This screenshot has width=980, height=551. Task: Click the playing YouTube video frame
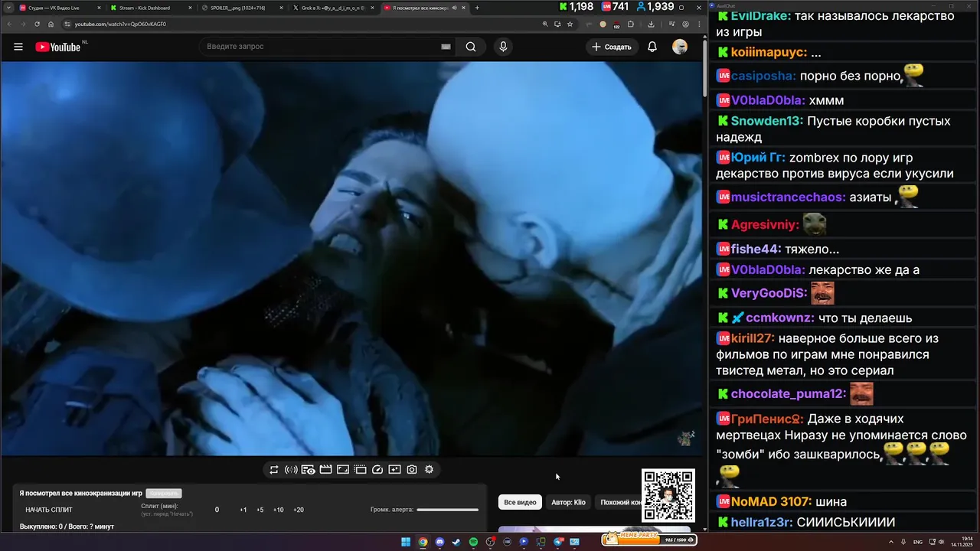point(351,259)
